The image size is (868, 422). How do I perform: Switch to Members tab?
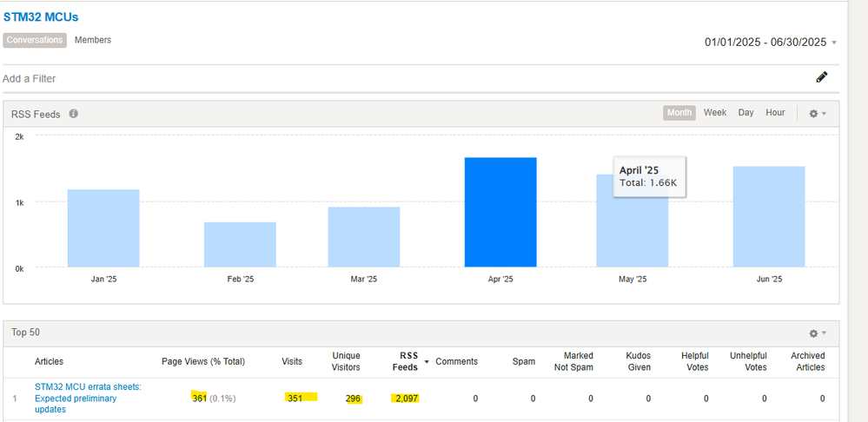(x=93, y=40)
